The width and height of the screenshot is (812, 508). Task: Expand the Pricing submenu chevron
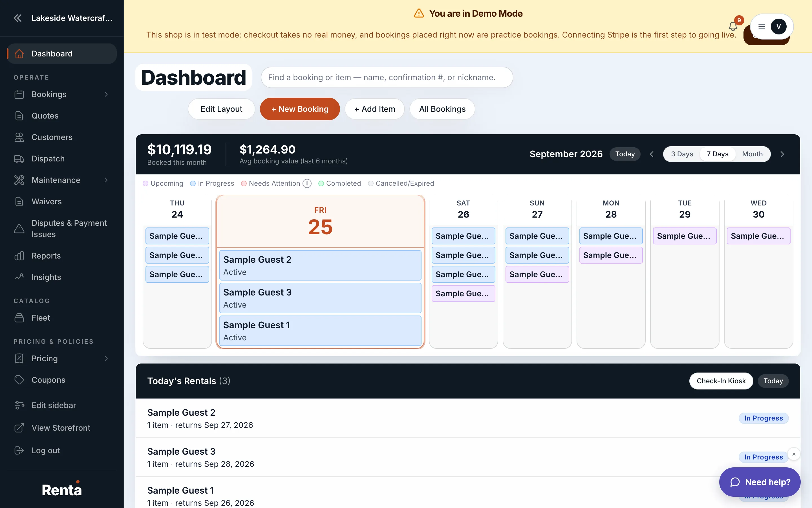106,358
